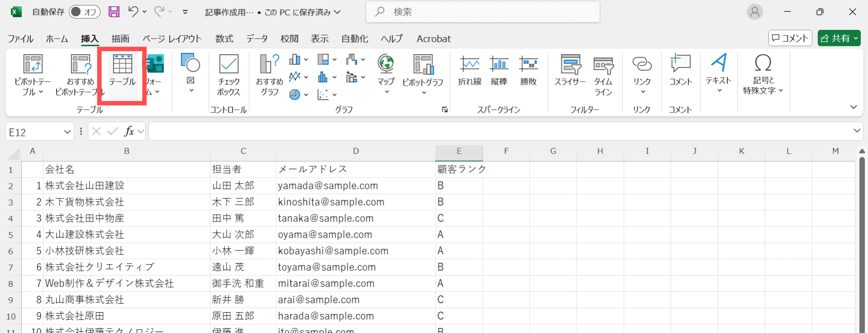Expand the Undo history dropdown arrow

(x=144, y=12)
